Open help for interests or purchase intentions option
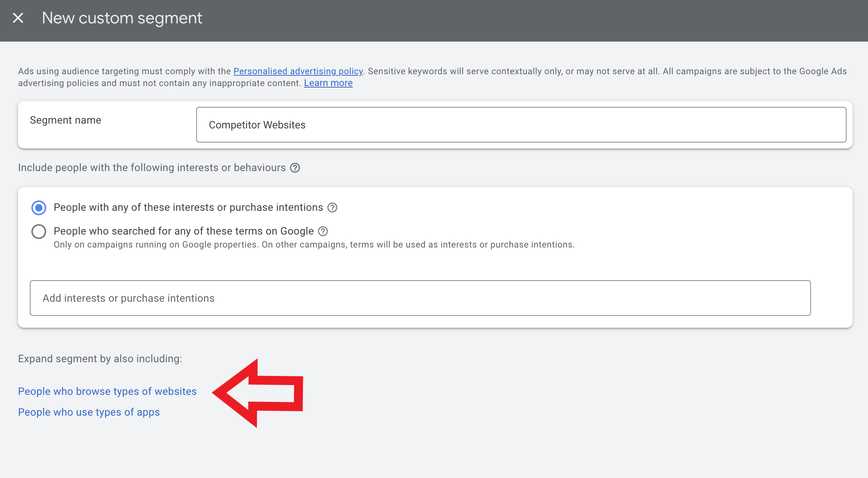Image resolution: width=868 pixels, height=478 pixels. 332,207
